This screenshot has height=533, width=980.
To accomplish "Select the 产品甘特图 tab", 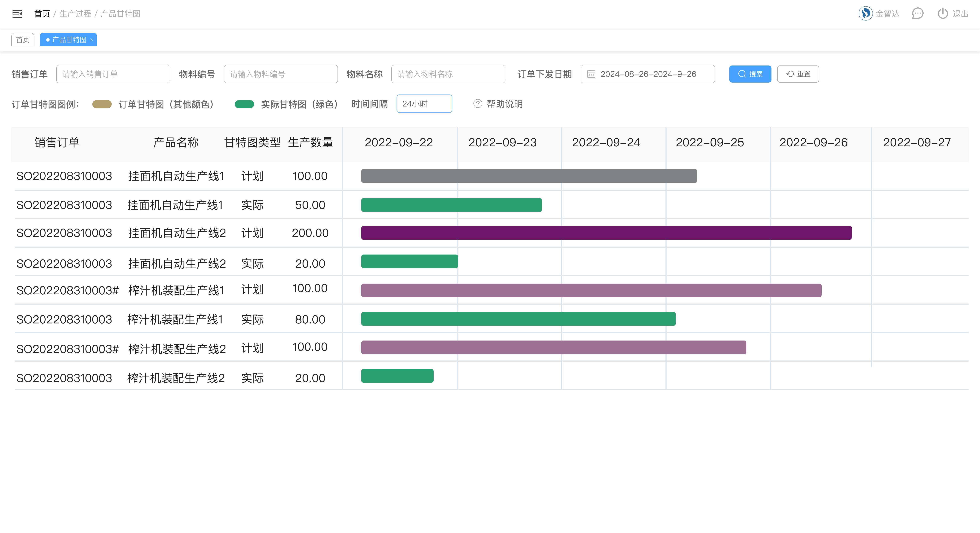I will [x=69, y=40].
